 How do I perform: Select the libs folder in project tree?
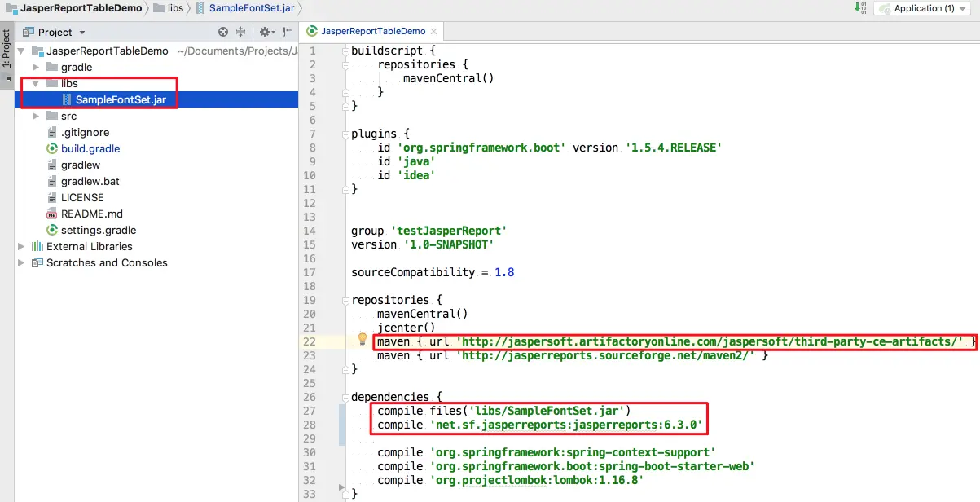[69, 83]
